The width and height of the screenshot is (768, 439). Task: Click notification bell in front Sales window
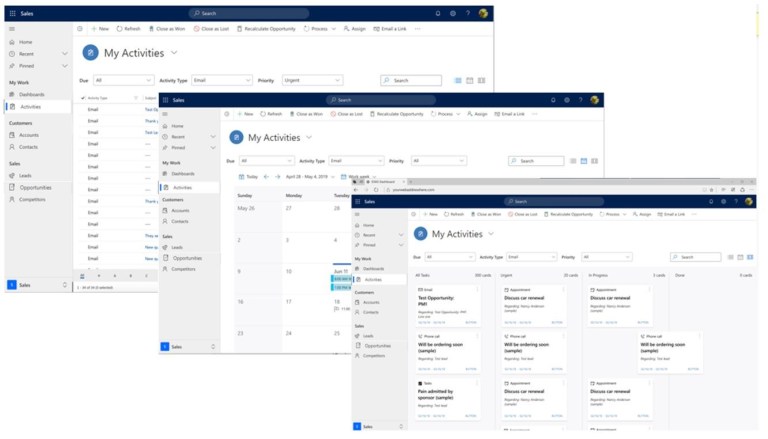point(711,201)
